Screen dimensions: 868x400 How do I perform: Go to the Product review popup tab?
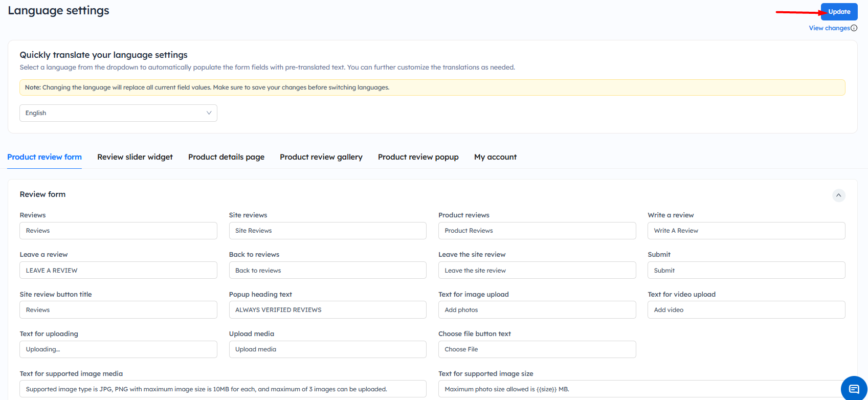point(418,157)
